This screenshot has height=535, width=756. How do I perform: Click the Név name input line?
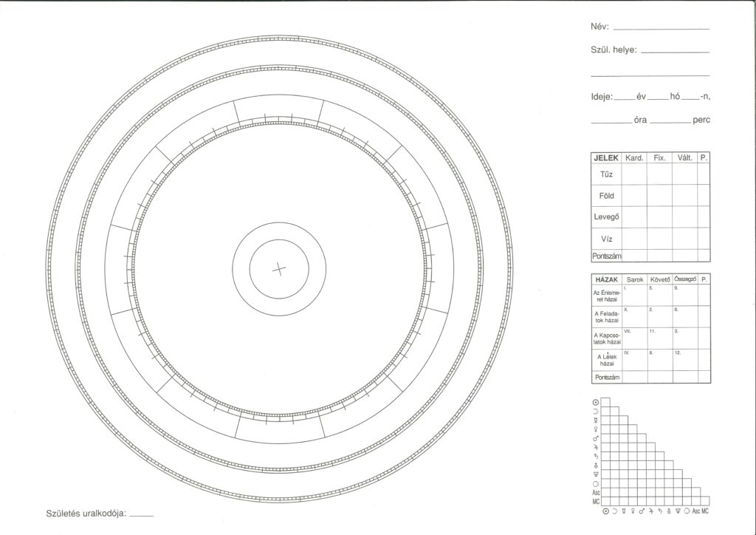(660, 28)
